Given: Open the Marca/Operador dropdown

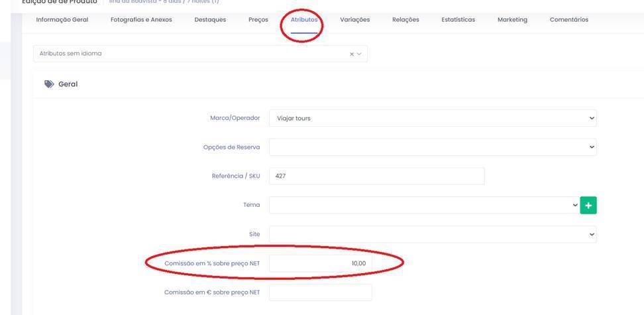Looking at the screenshot, I should tap(432, 118).
